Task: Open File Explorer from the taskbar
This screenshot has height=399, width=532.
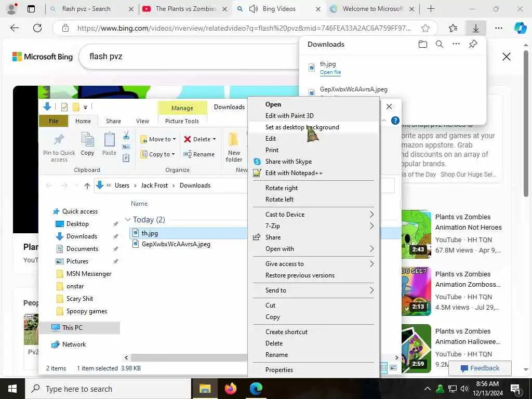Action: coord(205,389)
